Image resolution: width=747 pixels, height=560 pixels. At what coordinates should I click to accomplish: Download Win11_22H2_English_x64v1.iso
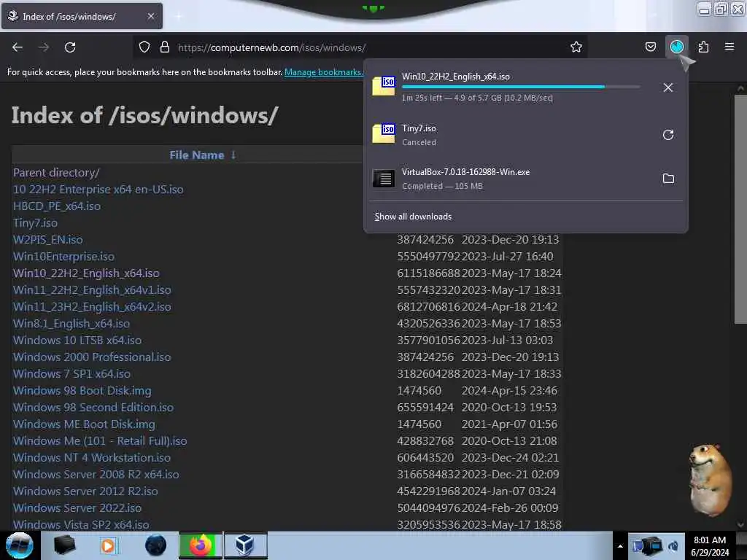tap(92, 289)
